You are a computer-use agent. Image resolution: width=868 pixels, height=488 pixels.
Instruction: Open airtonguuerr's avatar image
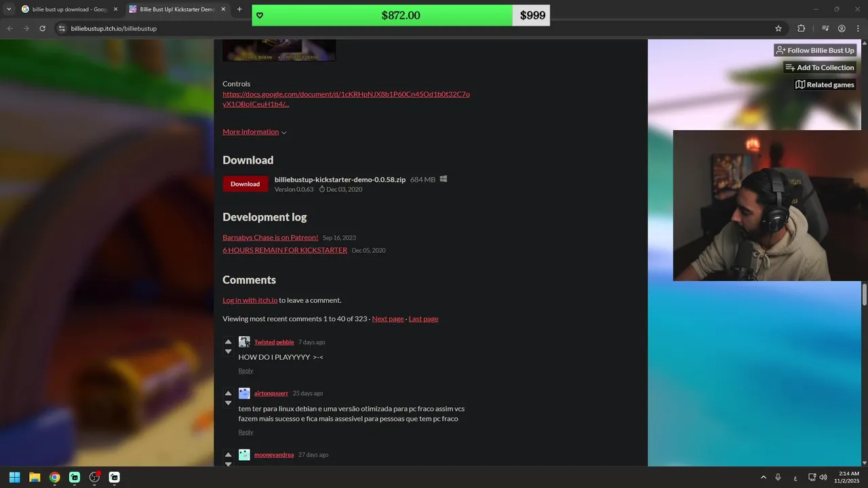(244, 393)
